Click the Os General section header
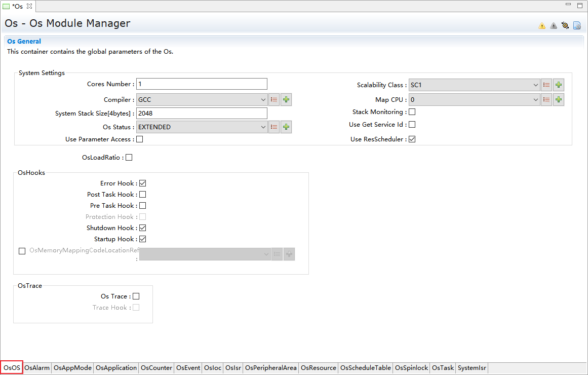This screenshot has height=375, width=588. [24, 42]
